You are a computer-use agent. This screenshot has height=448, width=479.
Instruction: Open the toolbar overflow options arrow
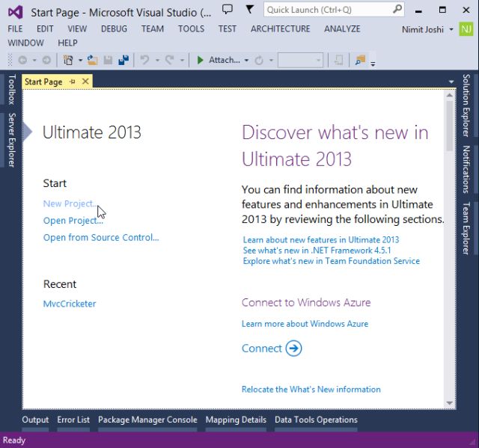[x=373, y=64]
